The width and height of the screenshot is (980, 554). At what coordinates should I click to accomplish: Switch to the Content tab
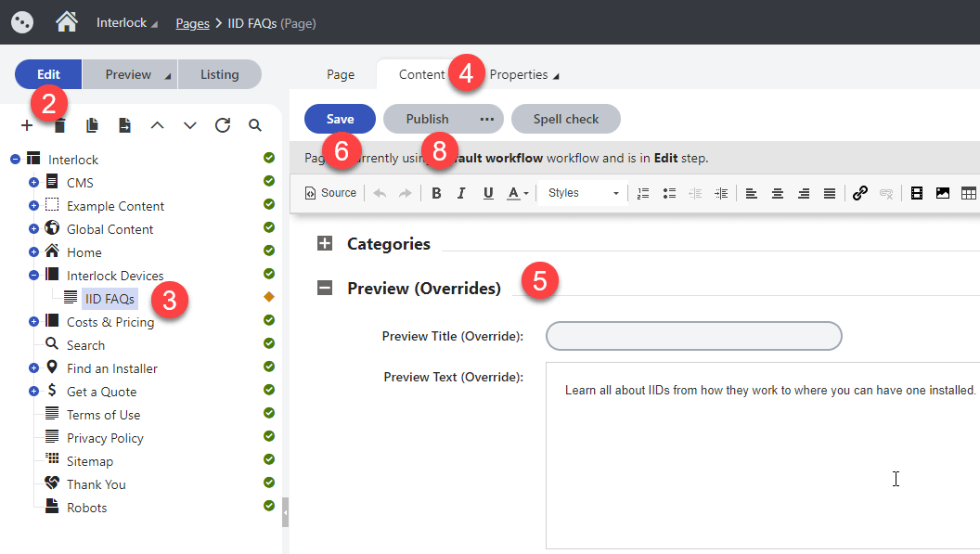point(422,75)
